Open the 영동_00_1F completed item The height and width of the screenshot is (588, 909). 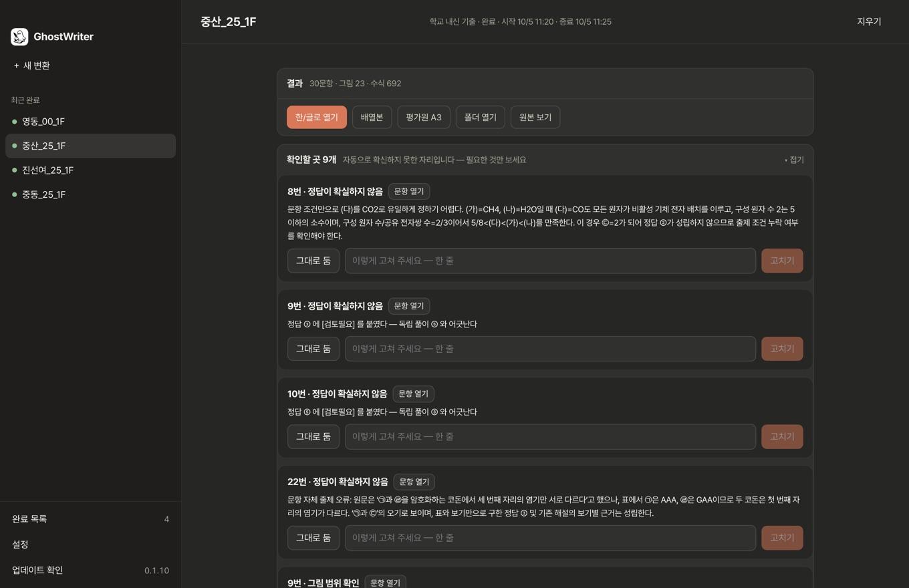pyautogui.click(x=90, y=122)
